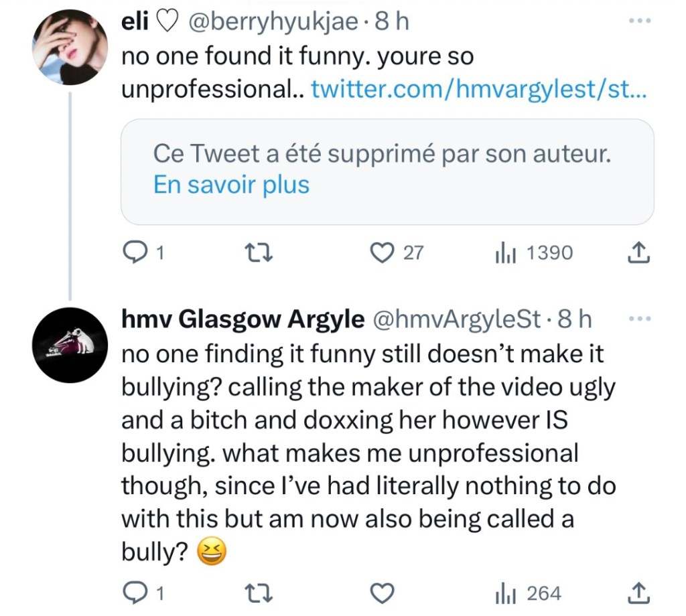This screenshot has width=686, height=616.
Task: Reply to eli's tweet
Action: click(x=137, y=252)
